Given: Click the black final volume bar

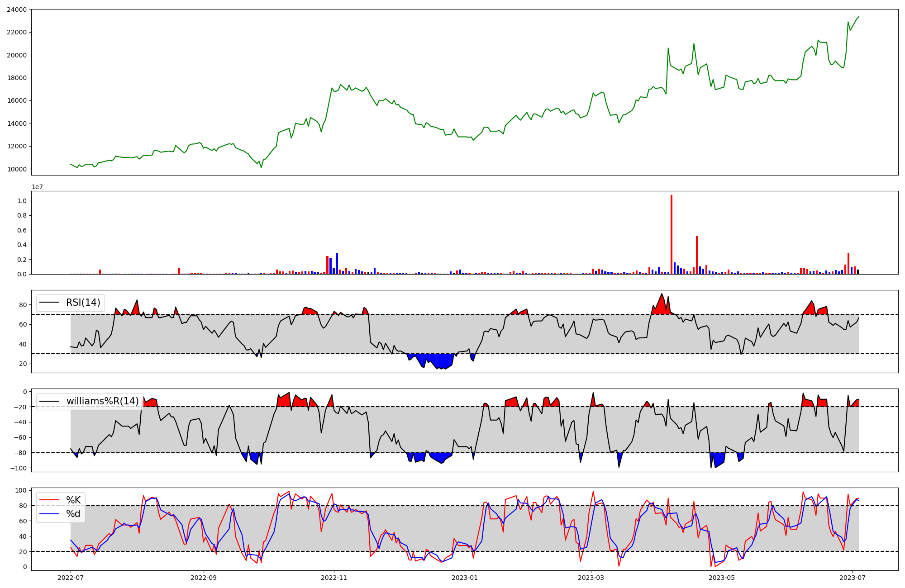Looking at the screenshot, I should pyautogui.click(x=858, y=272).
